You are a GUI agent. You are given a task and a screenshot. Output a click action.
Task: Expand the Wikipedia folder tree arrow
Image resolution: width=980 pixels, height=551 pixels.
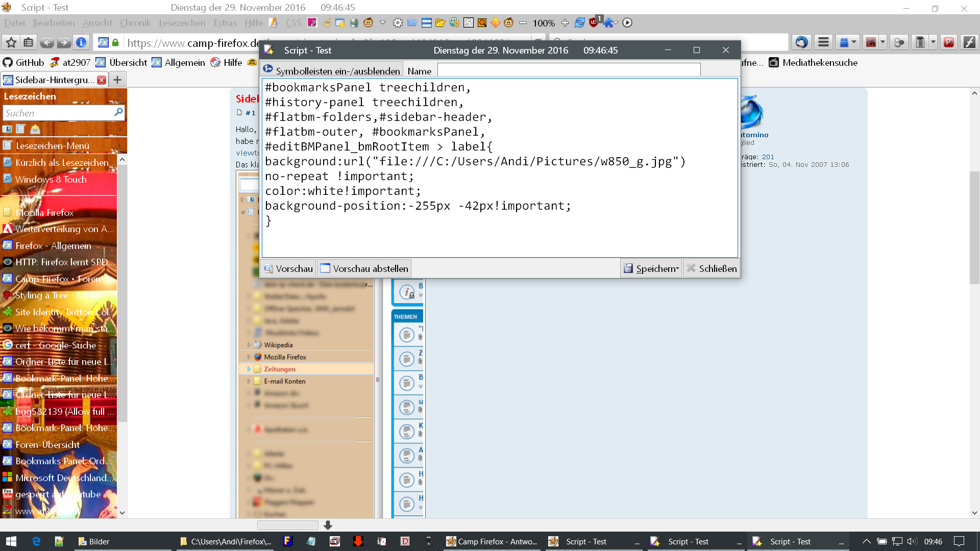coord(249,345)
